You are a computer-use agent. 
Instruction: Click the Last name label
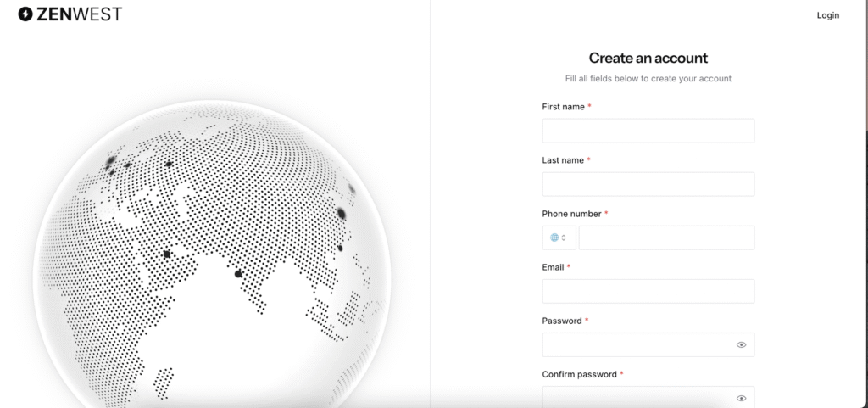point(563,160)
